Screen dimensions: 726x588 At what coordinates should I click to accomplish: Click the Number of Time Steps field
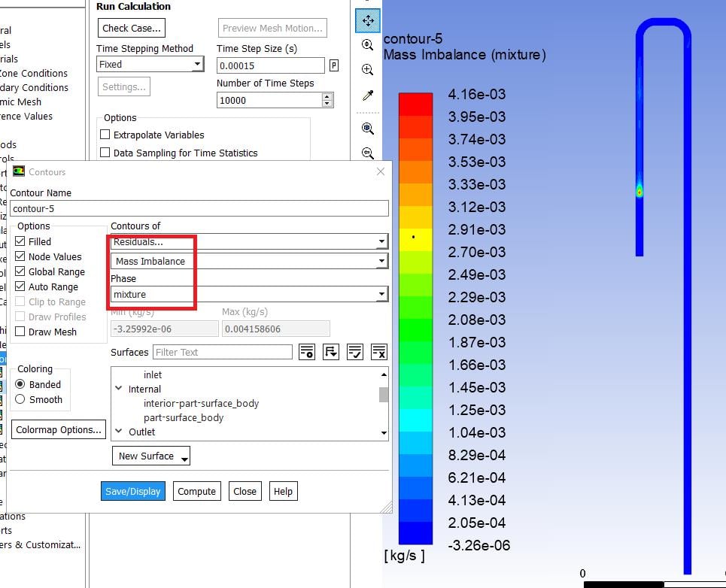(269, 101)
